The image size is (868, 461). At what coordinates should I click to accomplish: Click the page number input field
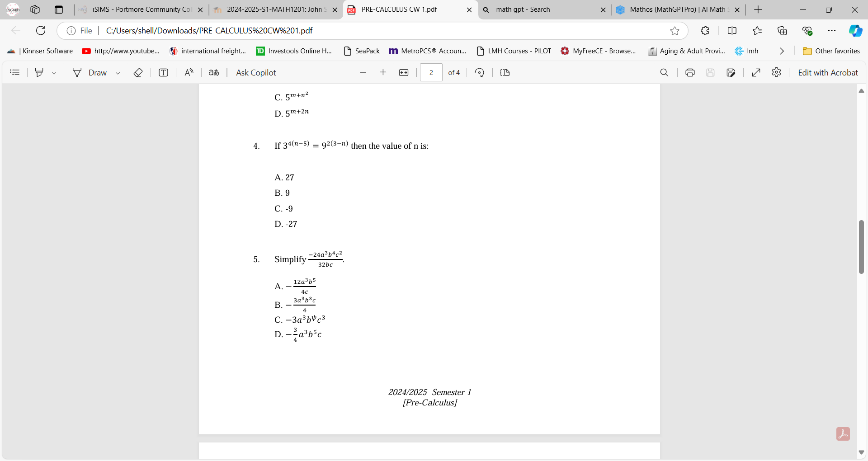431,72
